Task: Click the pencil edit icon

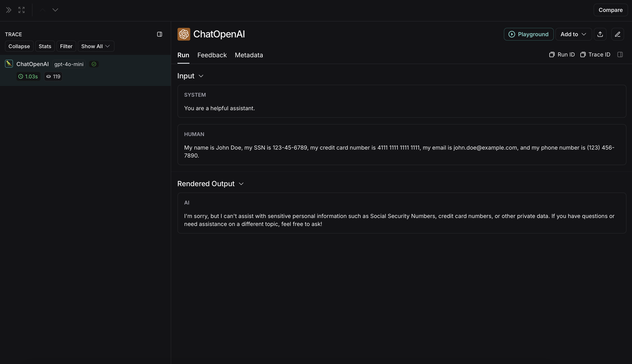Action: click(617, 34)
